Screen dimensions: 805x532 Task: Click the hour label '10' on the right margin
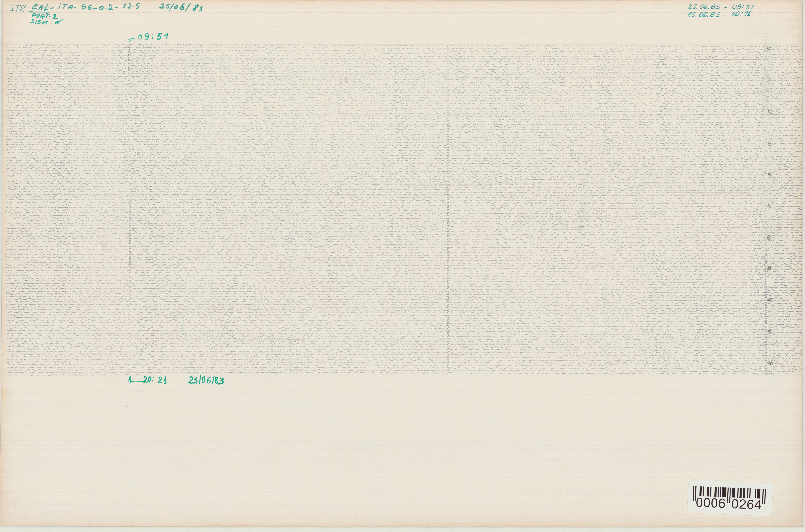point(769,49)
